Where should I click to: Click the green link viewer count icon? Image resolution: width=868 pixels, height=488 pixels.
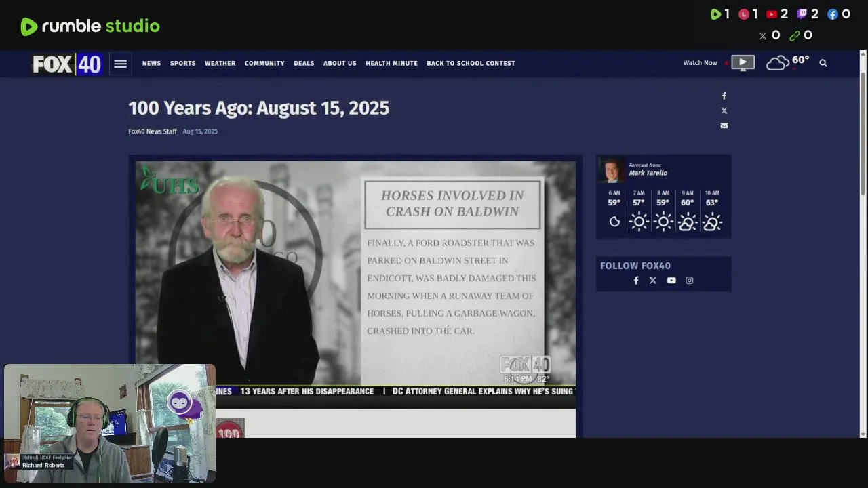coord(795,36)
